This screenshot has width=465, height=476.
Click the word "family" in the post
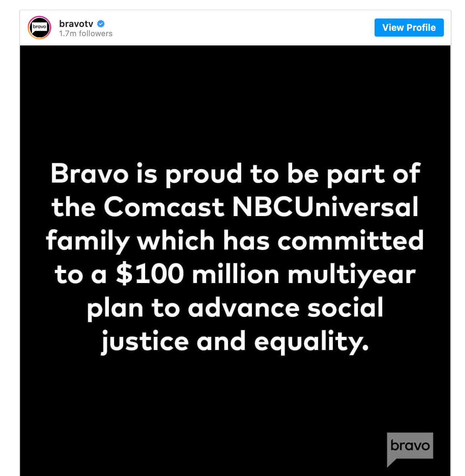coord(88,241)
